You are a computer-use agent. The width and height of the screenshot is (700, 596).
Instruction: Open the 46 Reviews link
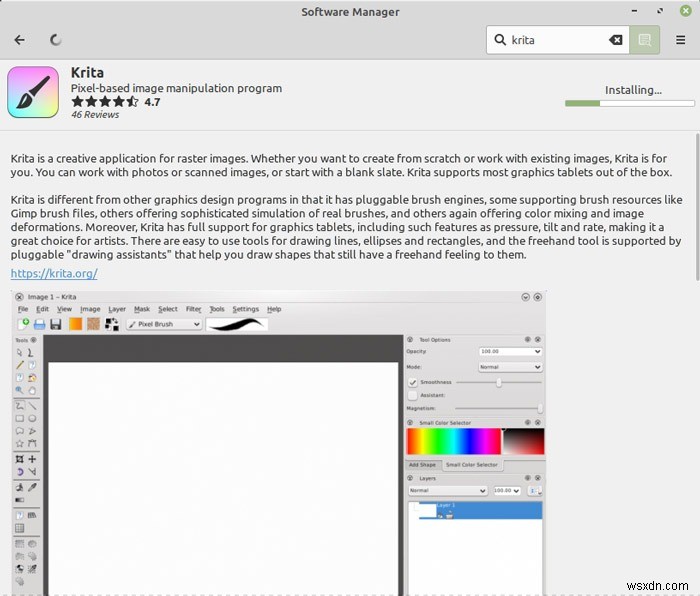(95, 115)
